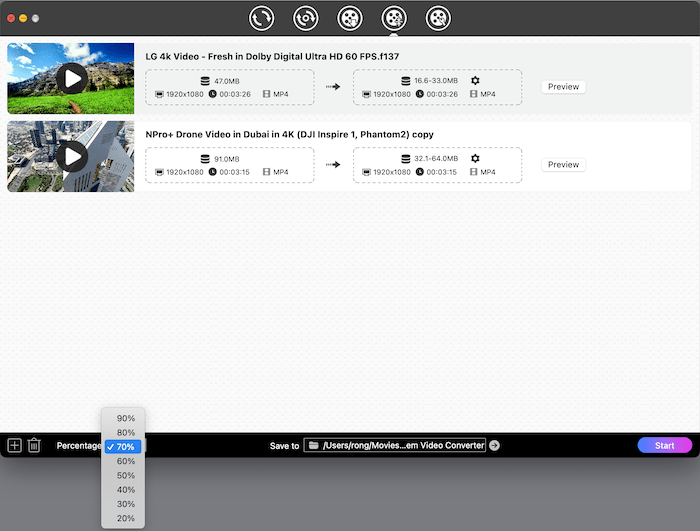
Task: Click the add file plus icon
Action: point(14,446)
